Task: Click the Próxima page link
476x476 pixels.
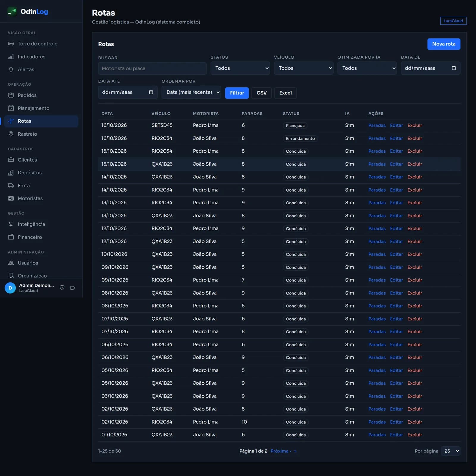Action: [281, 451]
